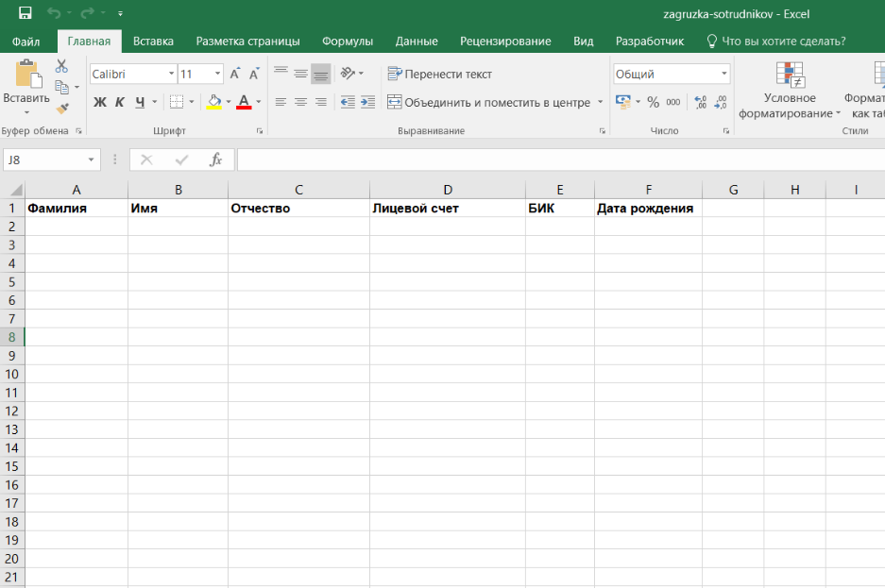Screen dimensions: 885x588
Task: Click the Cut scissors icon
Action: (x=61, y=66)
